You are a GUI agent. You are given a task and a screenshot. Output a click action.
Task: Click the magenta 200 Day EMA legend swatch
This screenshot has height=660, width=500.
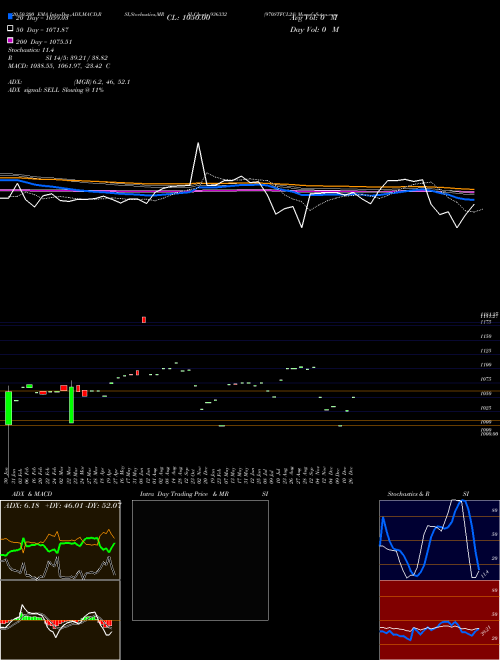click(x=11, y=40)
